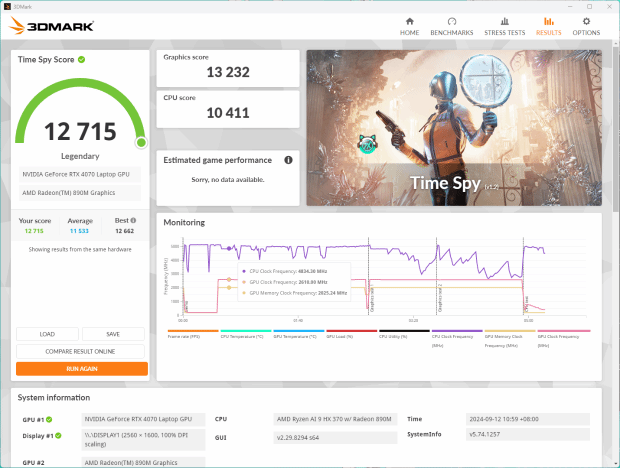The image size is (620, 468).
Task: Click the purple CPU clock data point on chart
Action: tap(229, 248)
